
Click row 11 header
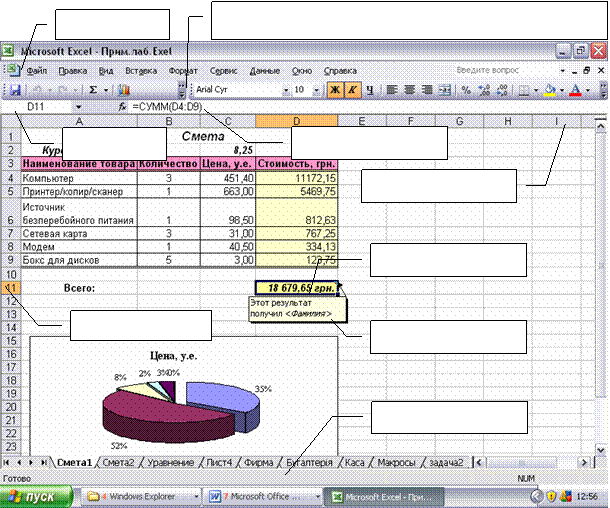point(11,288)
